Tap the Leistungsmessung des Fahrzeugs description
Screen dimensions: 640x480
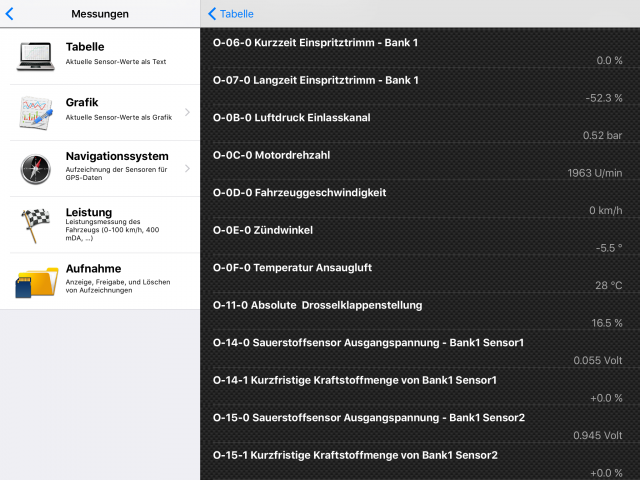pos(112,230)
